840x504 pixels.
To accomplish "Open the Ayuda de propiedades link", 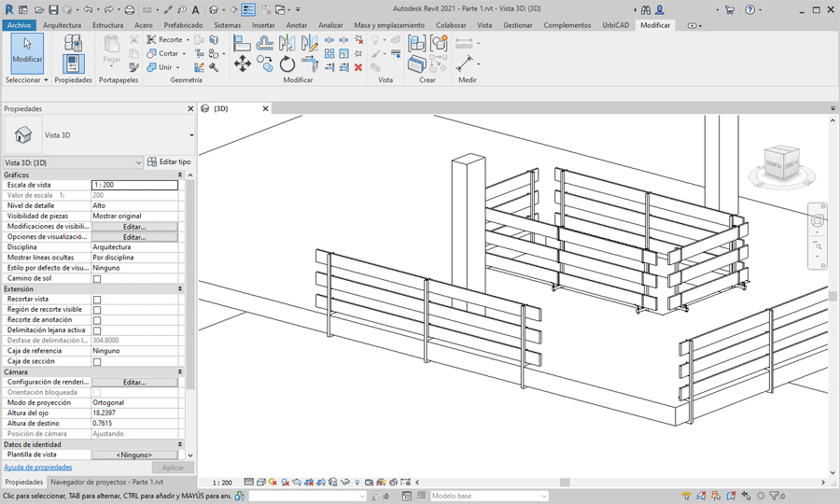I will click(38, 467).
